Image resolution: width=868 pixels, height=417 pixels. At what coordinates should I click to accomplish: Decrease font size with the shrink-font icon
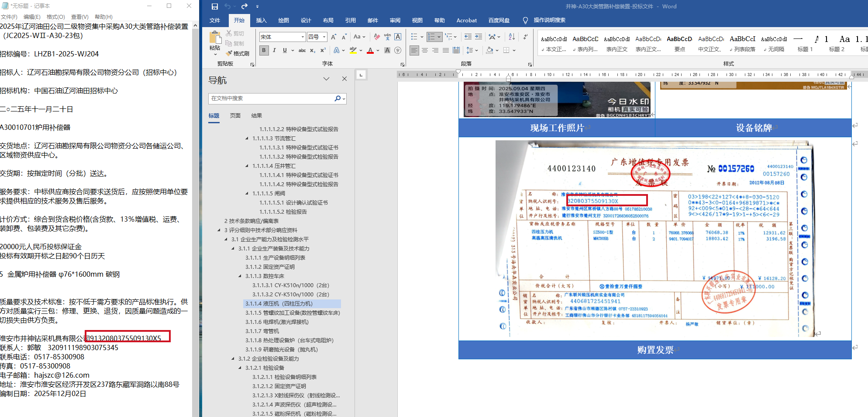344,37
